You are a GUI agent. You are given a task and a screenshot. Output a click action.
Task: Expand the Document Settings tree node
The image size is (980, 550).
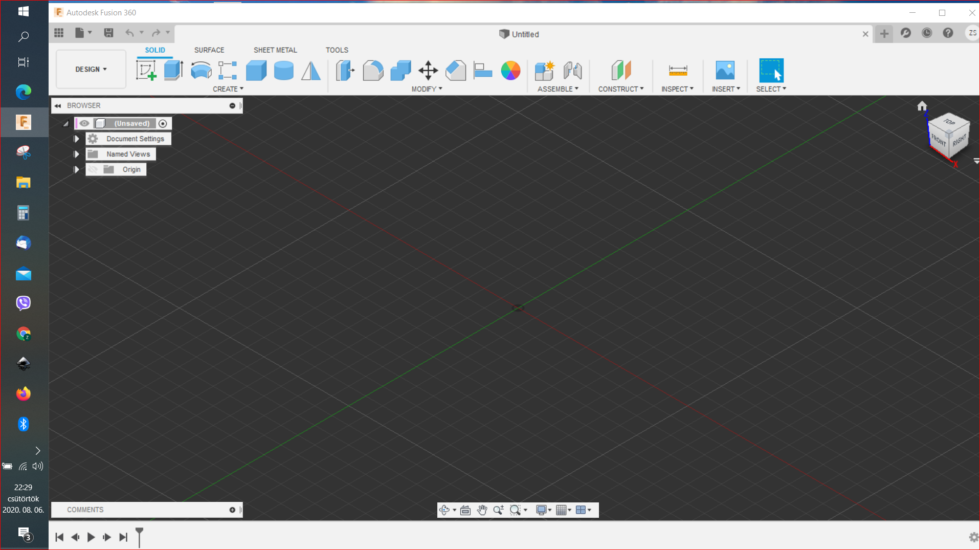(x=76, y=139)
